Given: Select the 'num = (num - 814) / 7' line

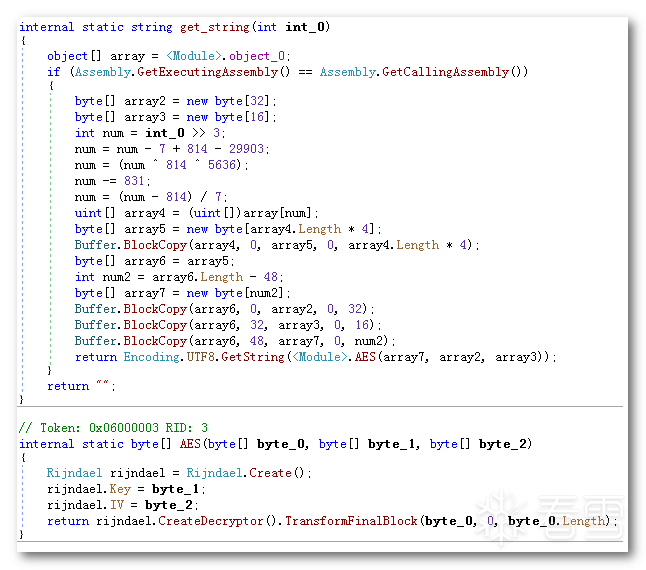Looking at the screenshot, I should [151, 197].
